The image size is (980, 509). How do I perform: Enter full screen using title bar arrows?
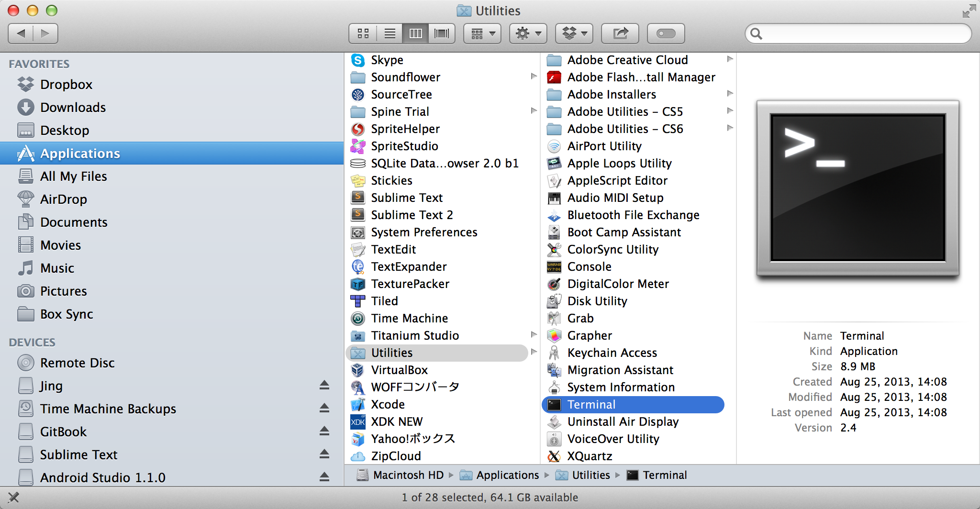pos(969,11)
